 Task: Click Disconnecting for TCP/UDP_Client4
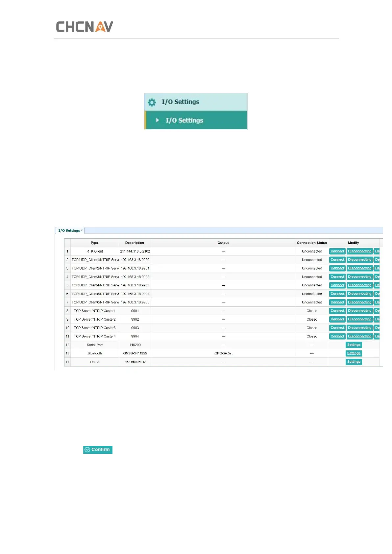tap(359, 285)
